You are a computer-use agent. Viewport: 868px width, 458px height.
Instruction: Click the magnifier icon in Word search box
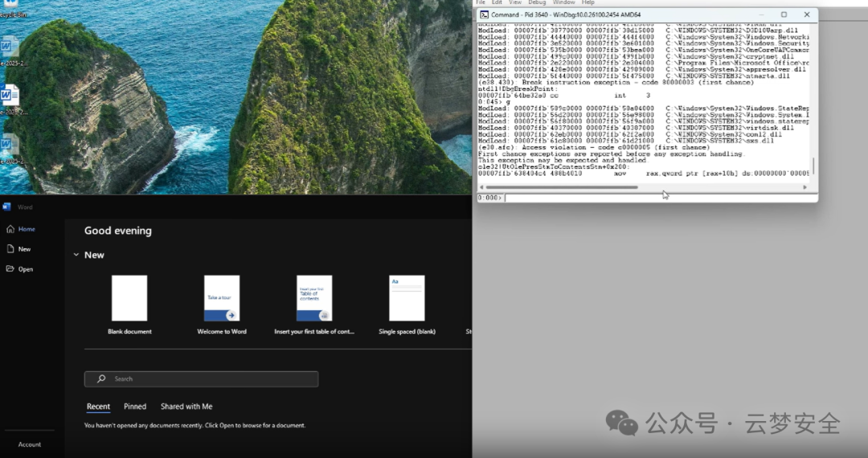click(x=101, y=379)
